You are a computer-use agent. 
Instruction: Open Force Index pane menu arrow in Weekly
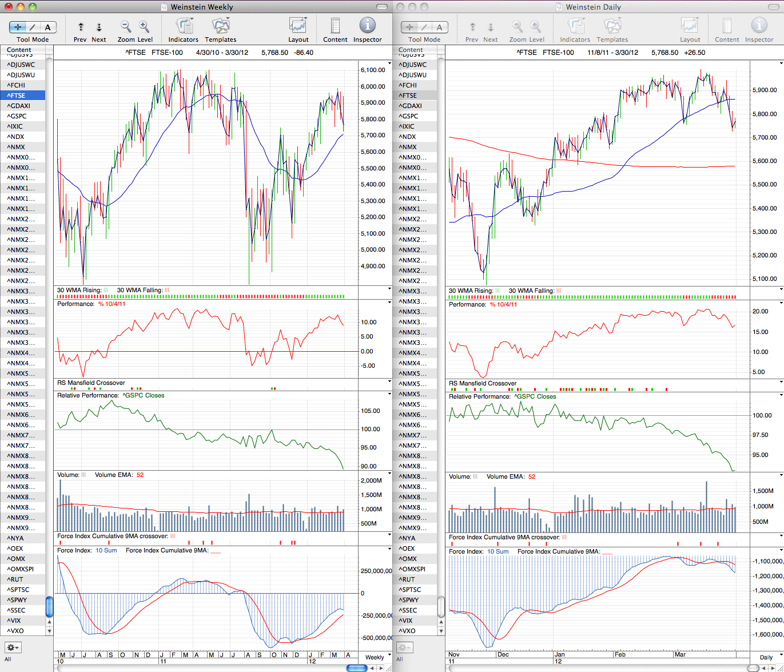(389, 550)
